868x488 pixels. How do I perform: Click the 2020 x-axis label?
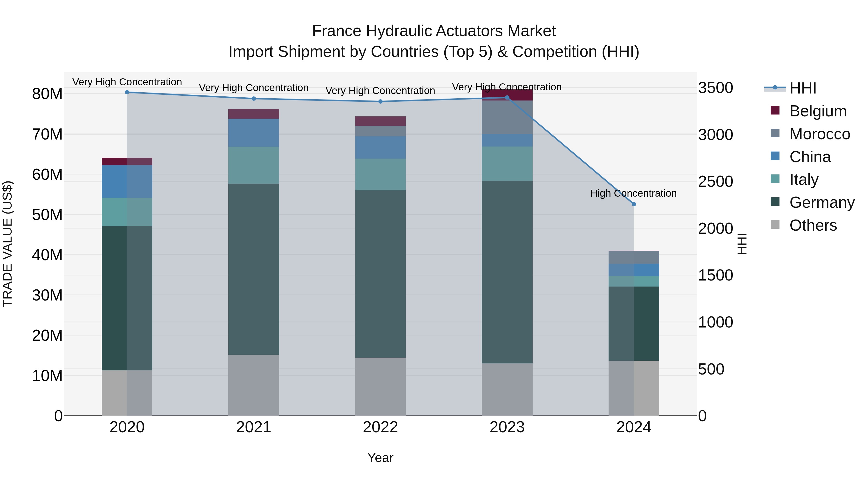[127, 427]
